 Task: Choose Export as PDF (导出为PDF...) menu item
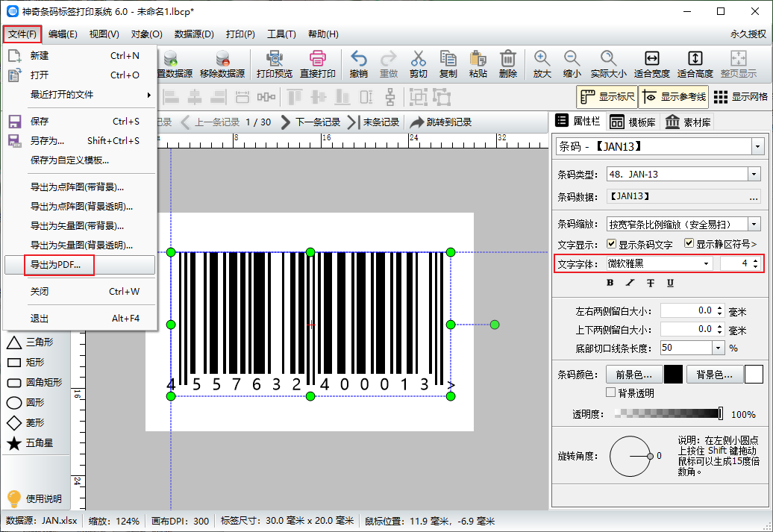tap(80, 265)
